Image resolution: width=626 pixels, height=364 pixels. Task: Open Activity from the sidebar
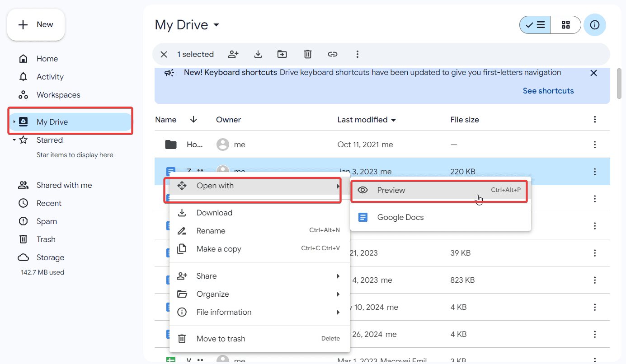click(50, 76)
